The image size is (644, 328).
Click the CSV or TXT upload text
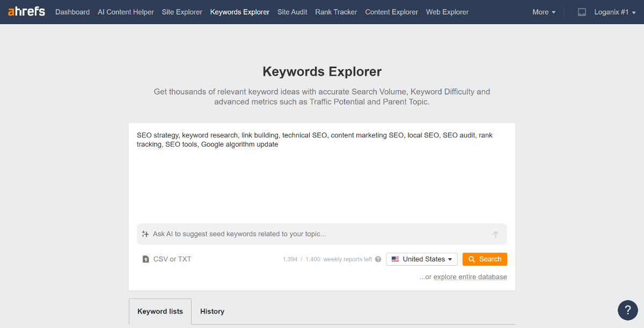(172, 259)
